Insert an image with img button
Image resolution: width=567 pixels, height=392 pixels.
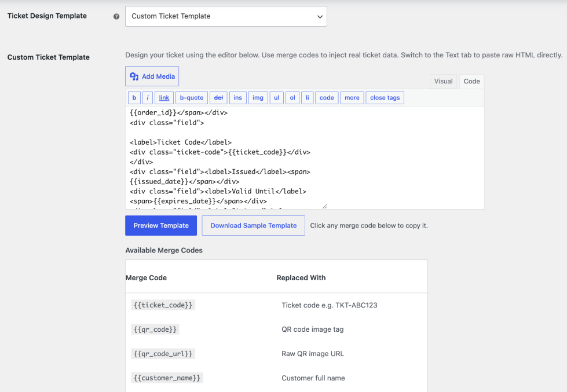[258, 98]
